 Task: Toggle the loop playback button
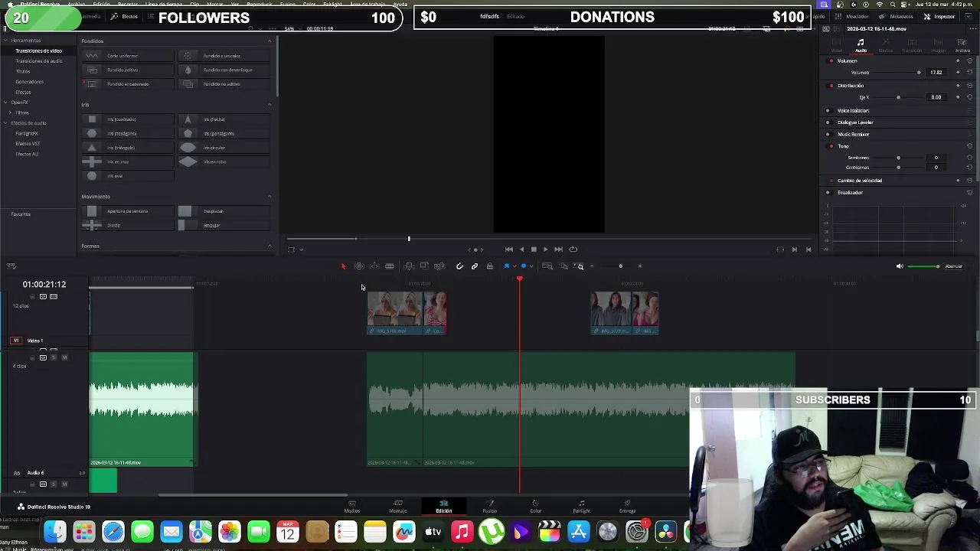click(x=573, y=249)
